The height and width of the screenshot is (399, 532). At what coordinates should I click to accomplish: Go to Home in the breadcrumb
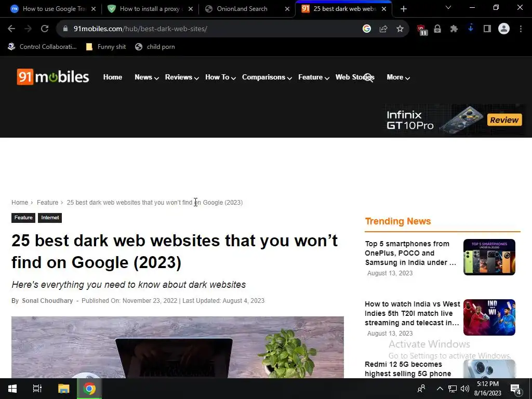pos(20,203)
